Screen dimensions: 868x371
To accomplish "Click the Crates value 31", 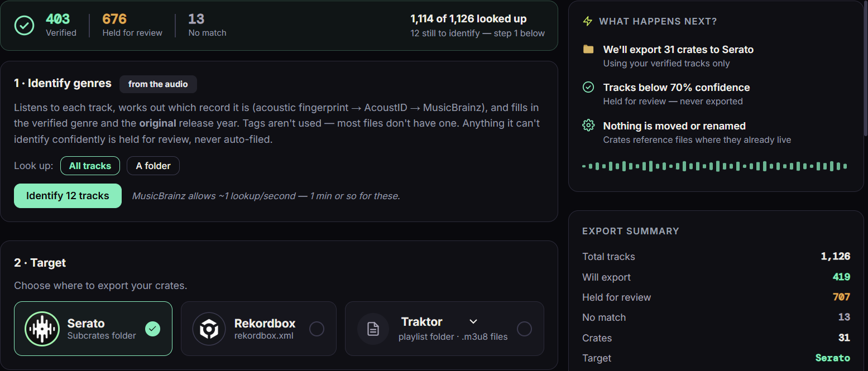I will tap(844, 338).
